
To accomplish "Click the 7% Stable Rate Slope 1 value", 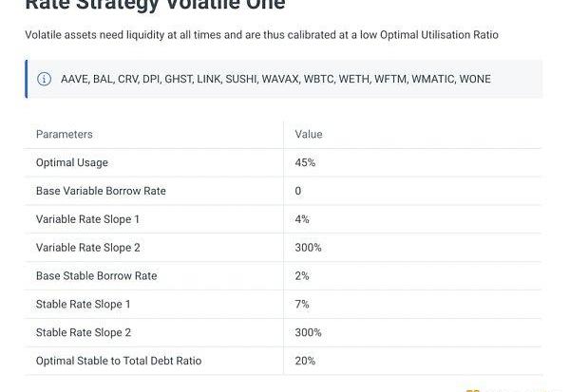I will pyautogui.click(x=302, y=305).
